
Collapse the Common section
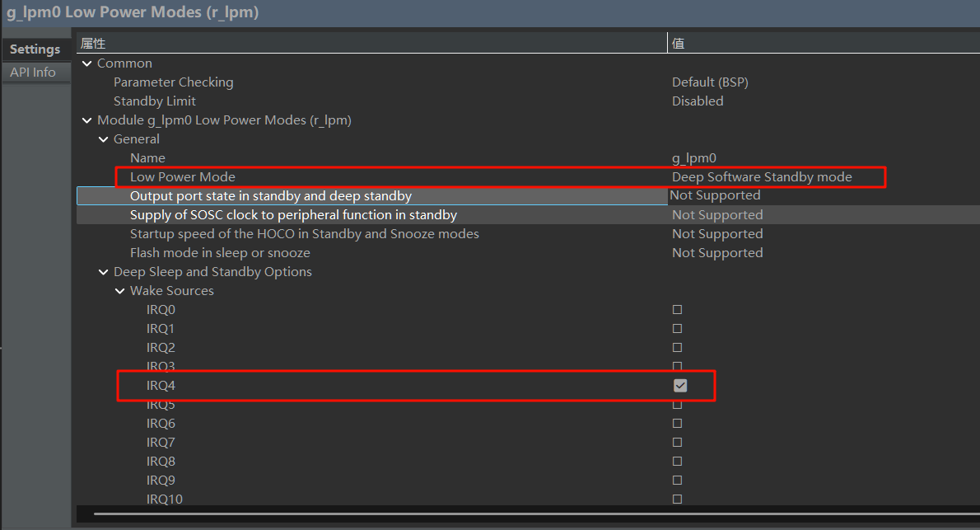86,63
